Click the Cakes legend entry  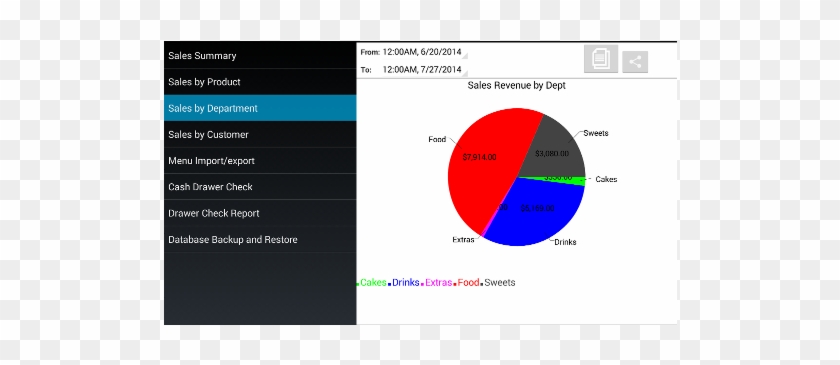[371, 282]
